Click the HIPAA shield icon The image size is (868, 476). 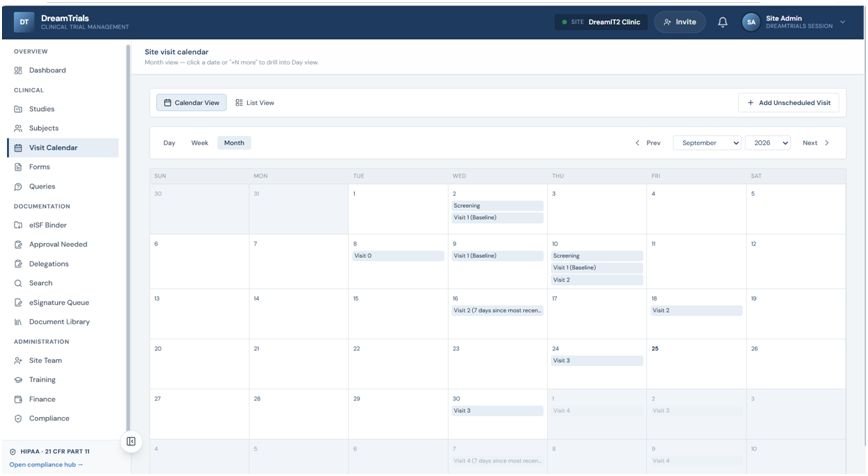pyautogui.click(x=13, y=452)
